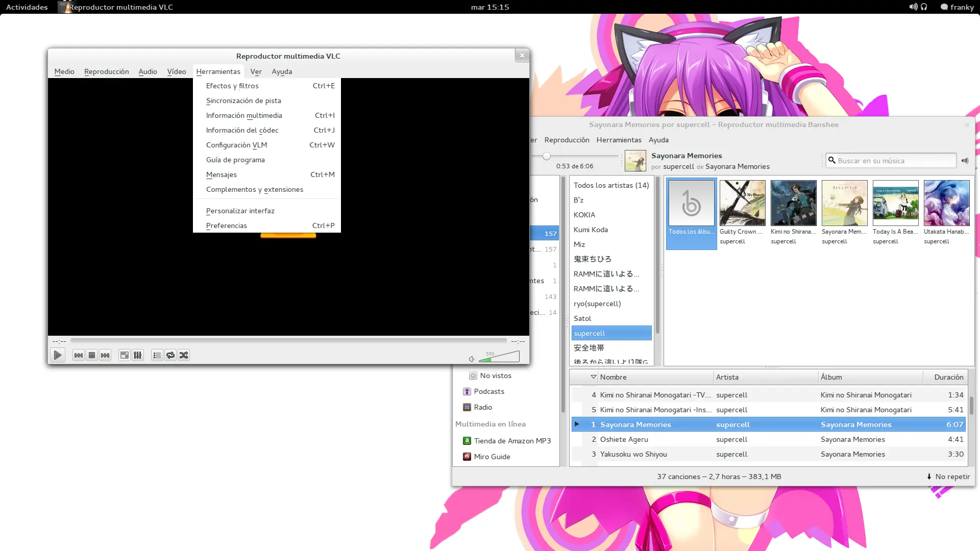980x551 pixels.
Task: Open the Medio menu in VLC
Action: pos(64,71)
